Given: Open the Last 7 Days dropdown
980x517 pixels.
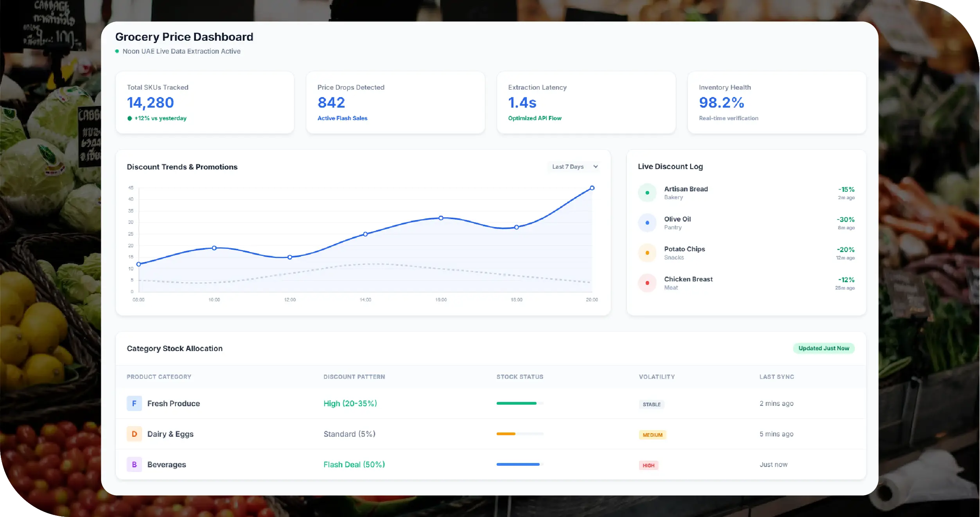Looking at the screenshot, I should point(573,167).
